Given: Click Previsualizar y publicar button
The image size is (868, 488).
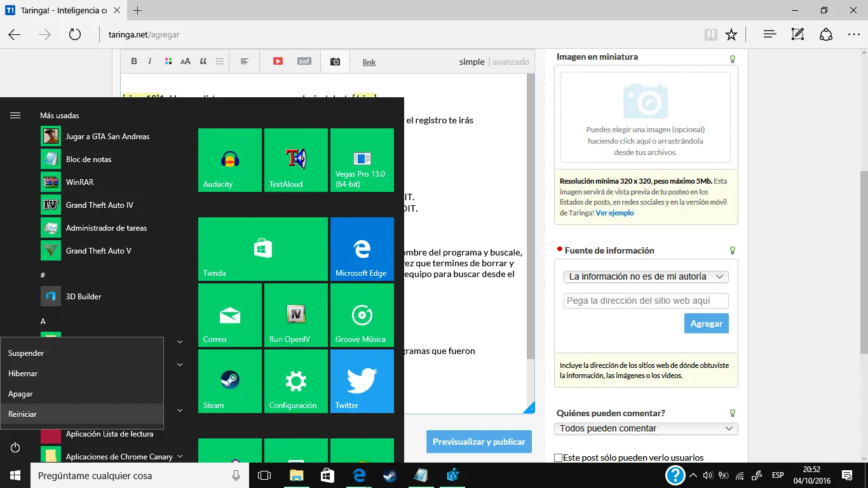Looking at the screenshot, I should point(479,442).
